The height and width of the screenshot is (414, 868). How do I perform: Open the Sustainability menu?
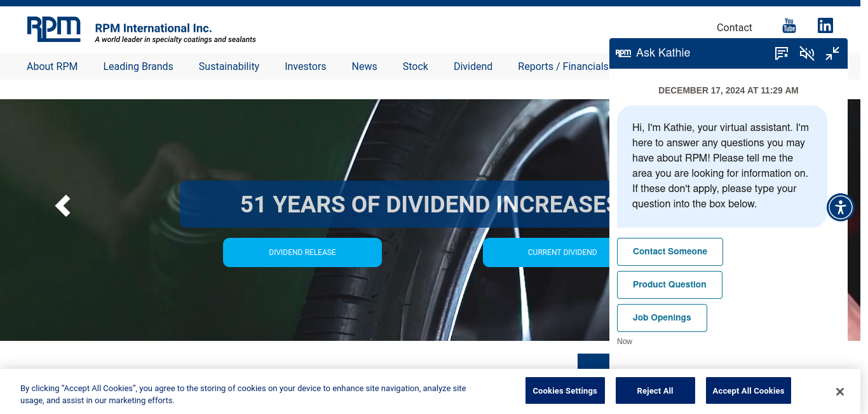pyautogui.click(x=229, y=66)
